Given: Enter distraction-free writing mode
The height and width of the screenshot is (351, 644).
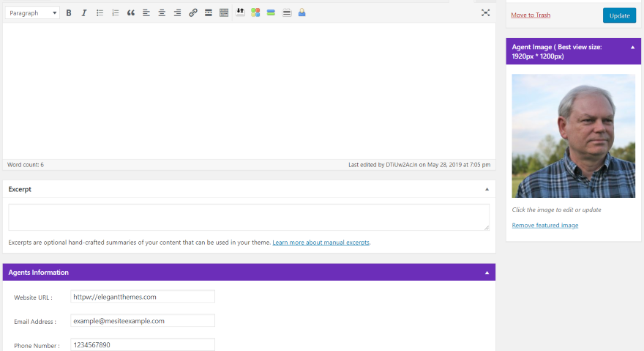Looking at the screenshot, I should pyautogui.click(x=485, y=12).
